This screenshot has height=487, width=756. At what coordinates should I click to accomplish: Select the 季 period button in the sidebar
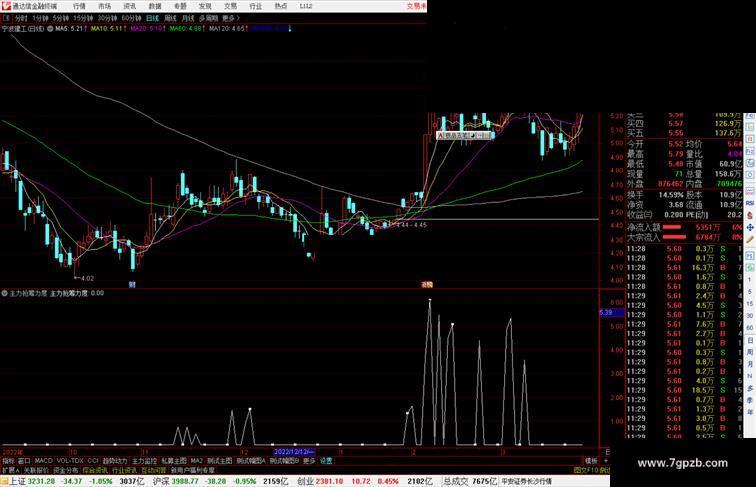click(750, 400)
